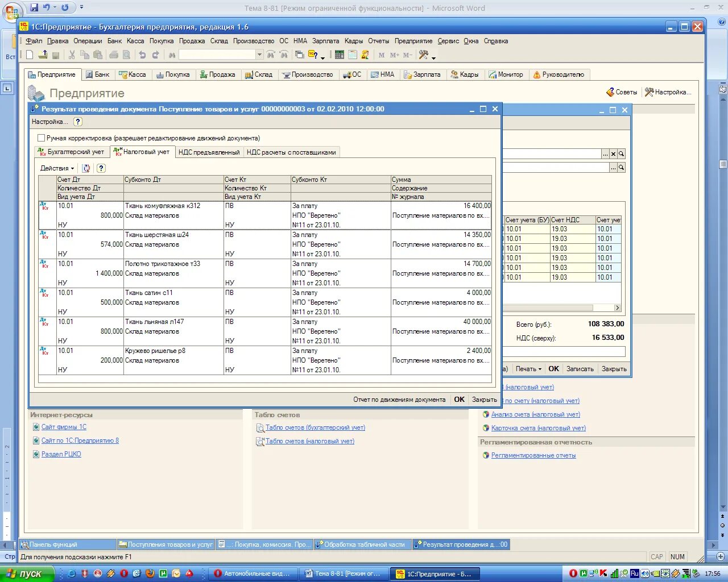Click the Советы lightbulb icon
This screenshot has height=582, width=728.
(x=610, y=92)
